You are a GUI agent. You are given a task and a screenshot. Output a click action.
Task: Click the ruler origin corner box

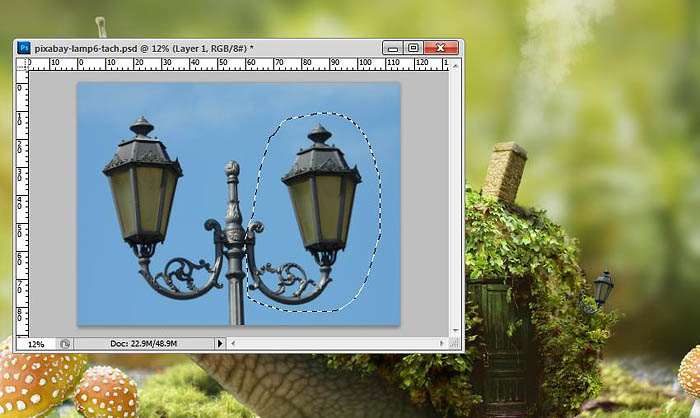[22, 64]
